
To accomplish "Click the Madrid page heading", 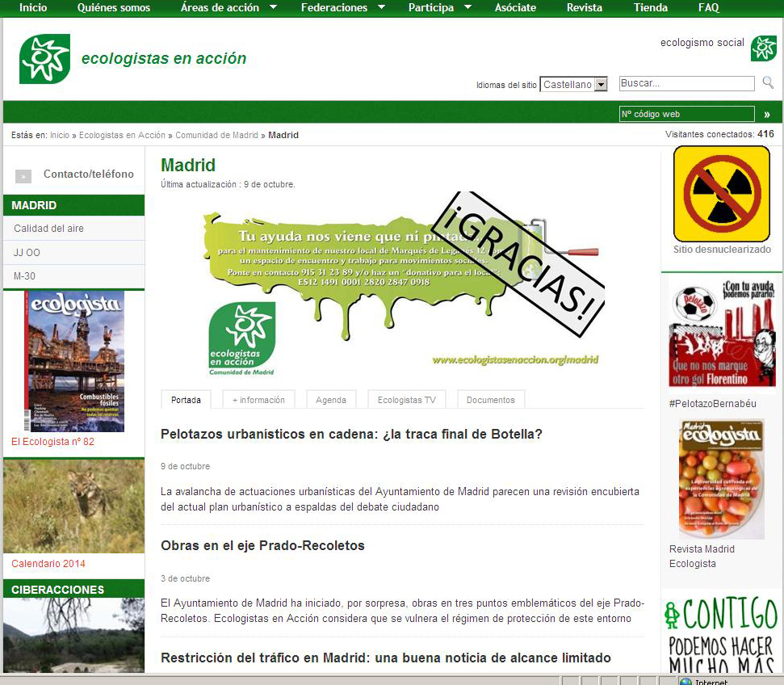I will point(188,165).
